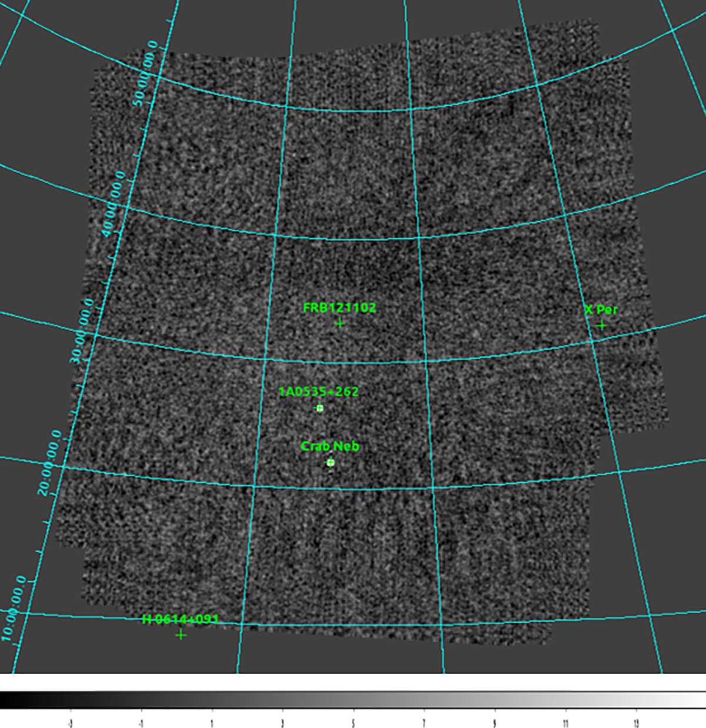Viewport: 706px width, 728px height.
Task: Click the colorbar at value 5
Action: (353, 700)
